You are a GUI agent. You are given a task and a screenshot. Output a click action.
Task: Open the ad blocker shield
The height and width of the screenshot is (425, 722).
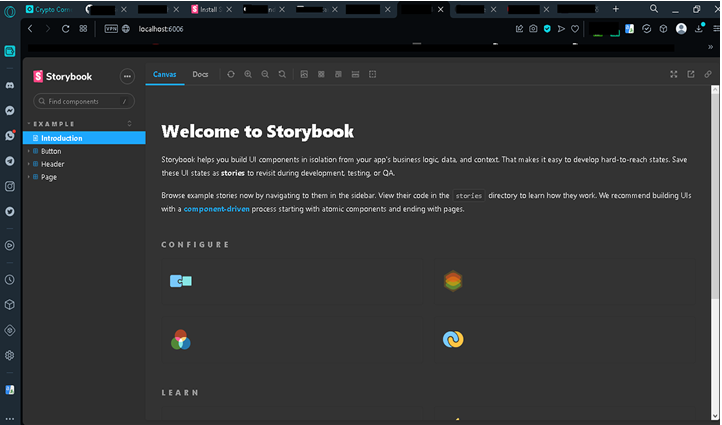(x=547, y=29)
